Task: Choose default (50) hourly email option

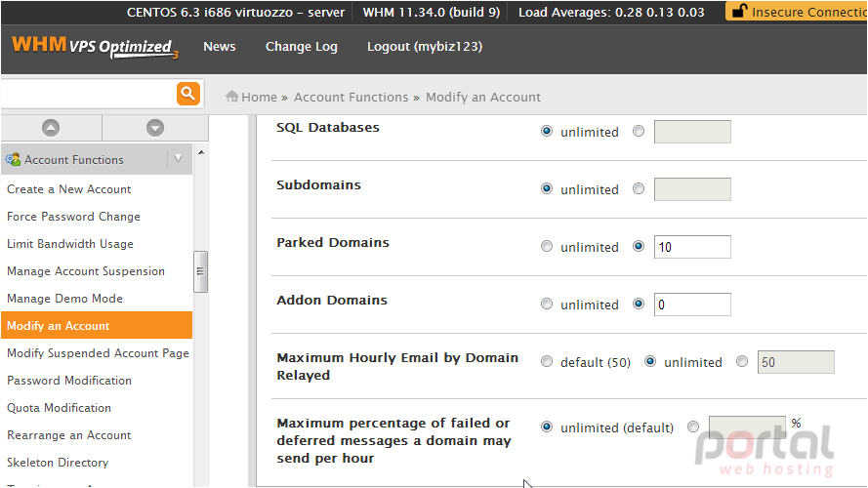Action: click(547, 361)
